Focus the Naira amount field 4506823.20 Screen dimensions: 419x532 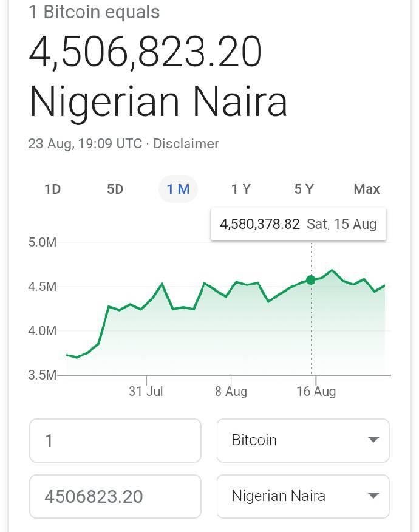(x=115, y=496)
